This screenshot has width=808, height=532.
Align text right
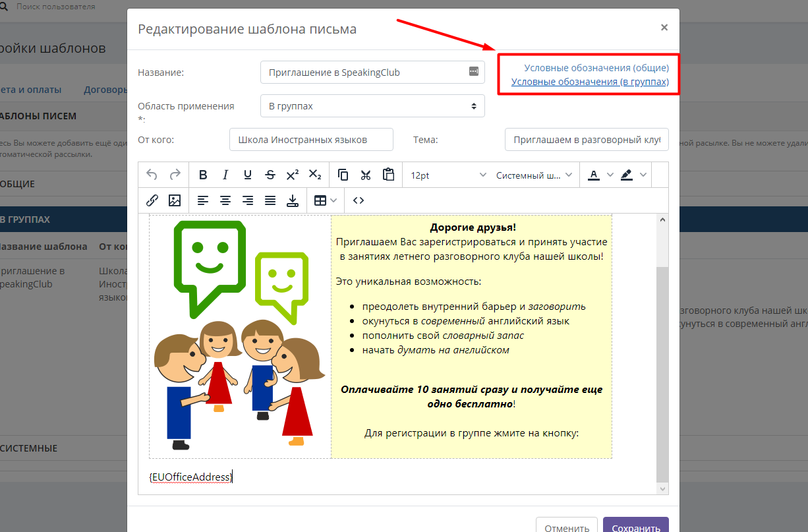tap(248, 200)
